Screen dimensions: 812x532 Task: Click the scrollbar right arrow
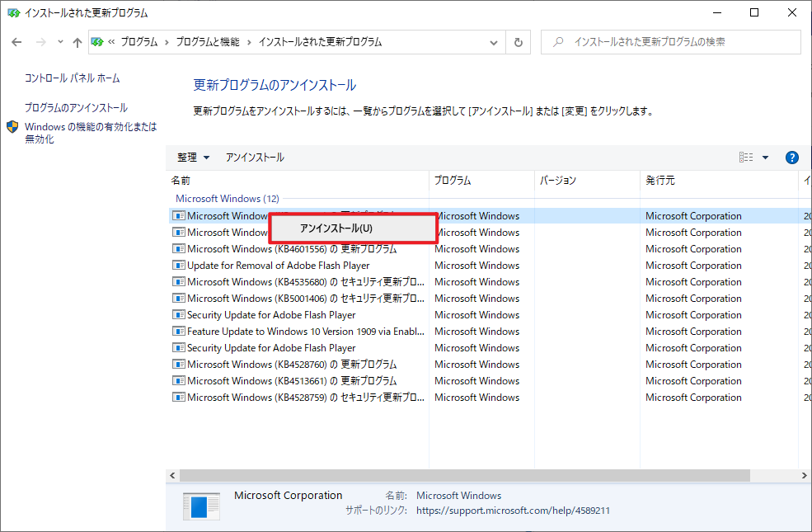tap(805, 476)
